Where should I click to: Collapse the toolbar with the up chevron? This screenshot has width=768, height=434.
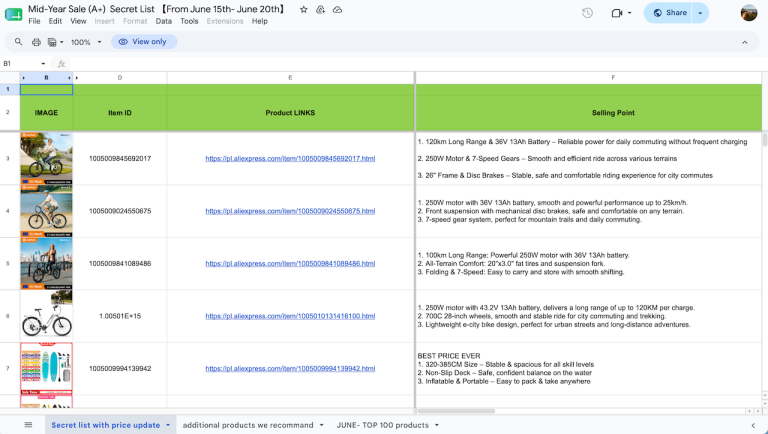(744, 42)
